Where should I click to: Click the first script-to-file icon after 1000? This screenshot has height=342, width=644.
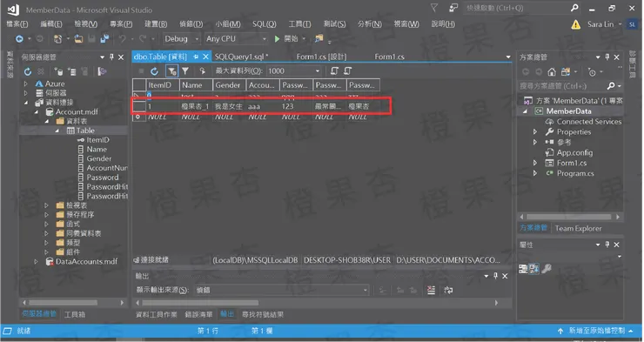[x=334, y=70]
